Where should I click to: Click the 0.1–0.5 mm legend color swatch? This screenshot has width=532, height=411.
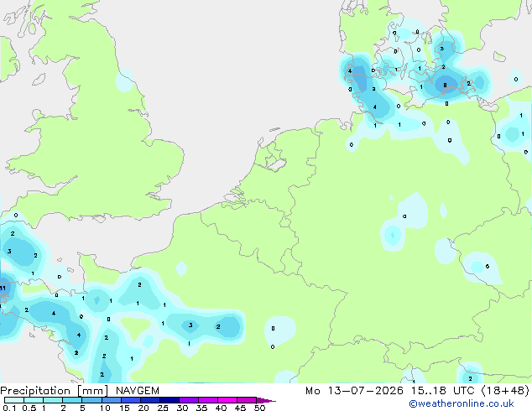click(x=14, y=400)
